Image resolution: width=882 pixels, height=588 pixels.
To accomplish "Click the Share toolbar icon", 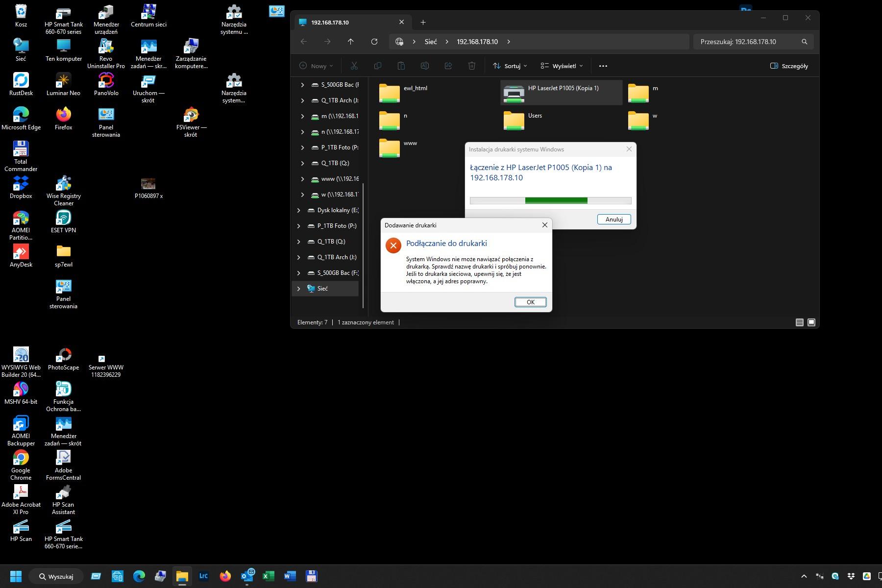I will point(448,66).
